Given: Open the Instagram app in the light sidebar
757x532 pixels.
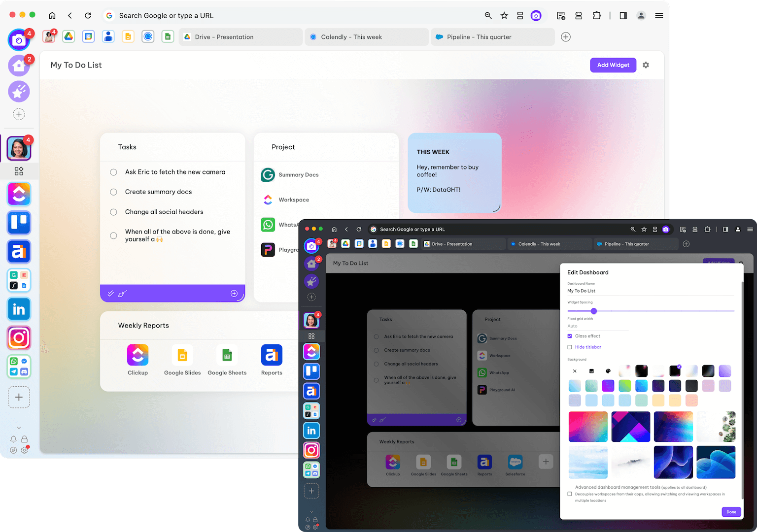Looking at the screenshot, I should (x=19, y=338).
